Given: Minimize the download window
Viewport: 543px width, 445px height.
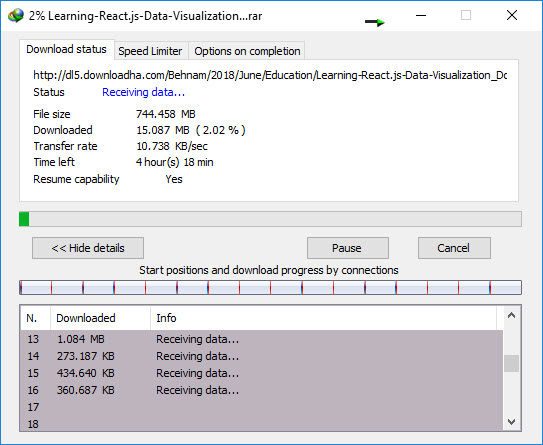Looking at the screenshot, I should pyautogui.click(x=421, y=15).
